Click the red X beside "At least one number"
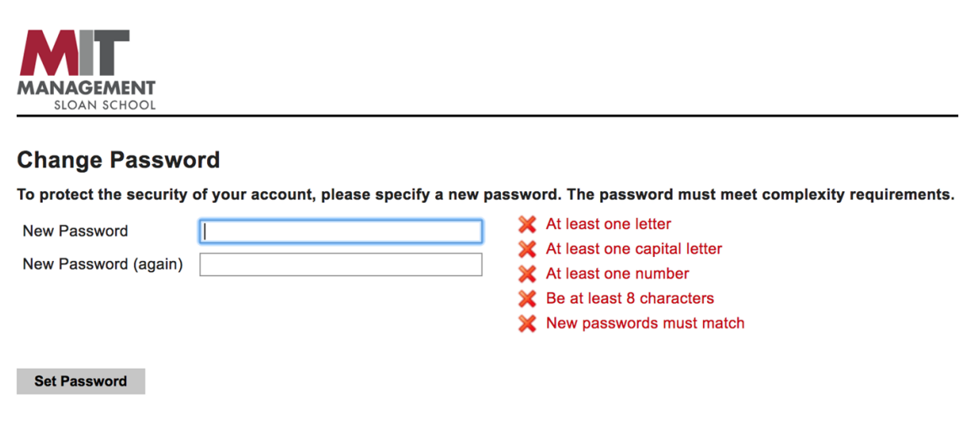 pyautogui.click(x=527, y=274)
